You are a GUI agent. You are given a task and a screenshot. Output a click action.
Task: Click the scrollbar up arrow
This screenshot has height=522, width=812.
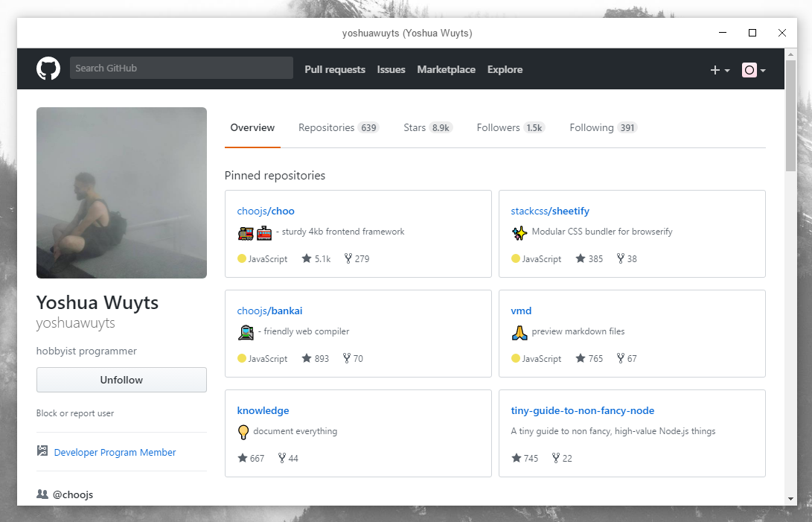click(x=790, y=54)
